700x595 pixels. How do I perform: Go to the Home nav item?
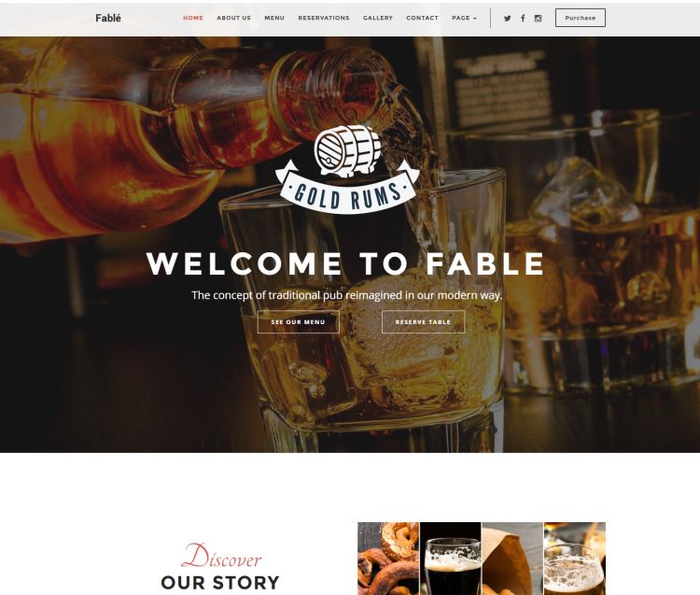193,18
